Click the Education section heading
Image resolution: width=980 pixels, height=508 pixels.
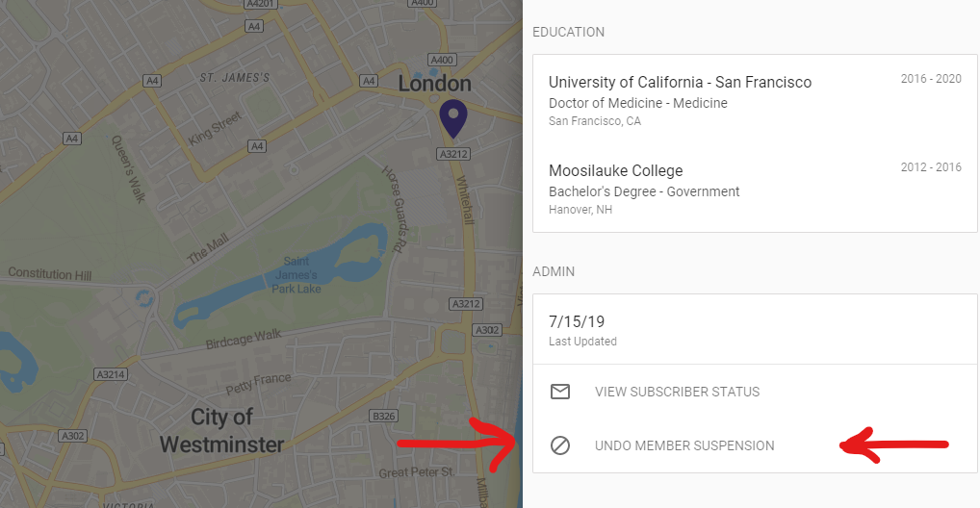tap(568, 32)
